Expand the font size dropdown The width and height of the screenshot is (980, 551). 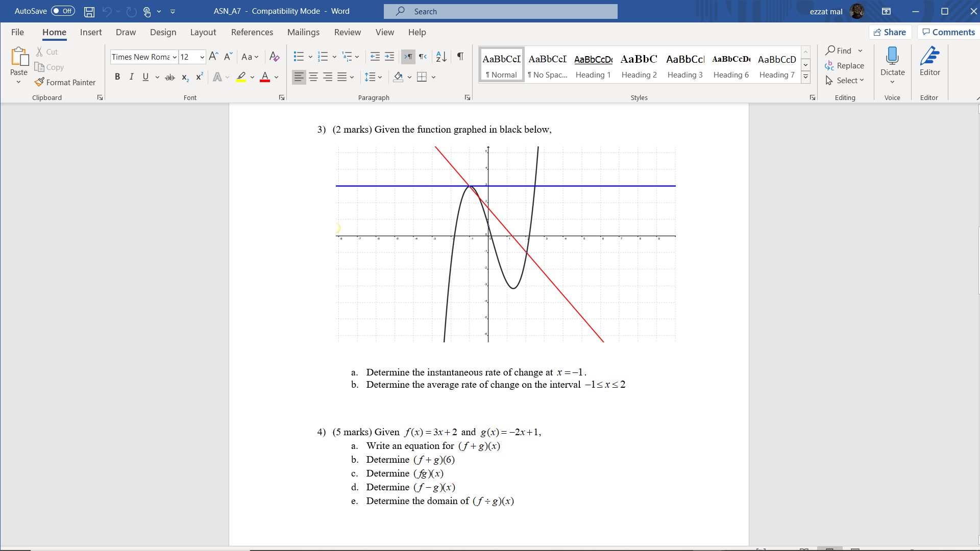pos(202,57)
